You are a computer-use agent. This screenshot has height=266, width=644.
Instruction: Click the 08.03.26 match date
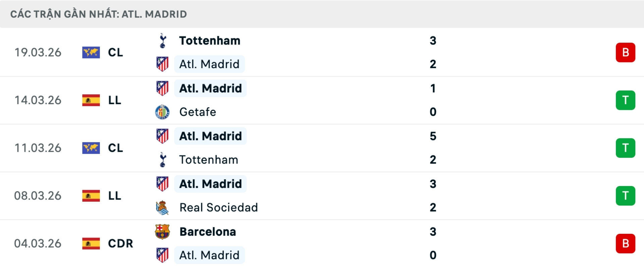coord(38,196)
